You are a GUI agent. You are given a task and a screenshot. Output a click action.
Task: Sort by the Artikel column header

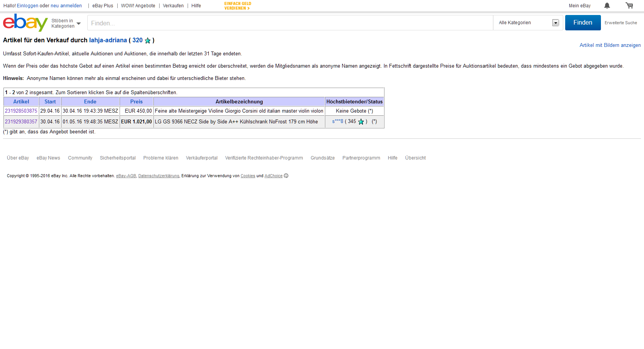pyautogui.click(x=21, y=102)
